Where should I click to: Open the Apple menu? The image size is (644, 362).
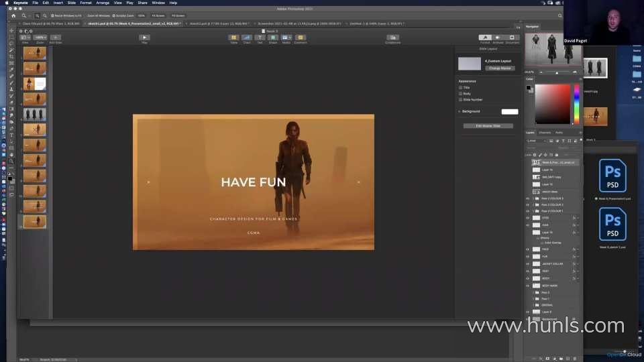[x=7, y=3]
